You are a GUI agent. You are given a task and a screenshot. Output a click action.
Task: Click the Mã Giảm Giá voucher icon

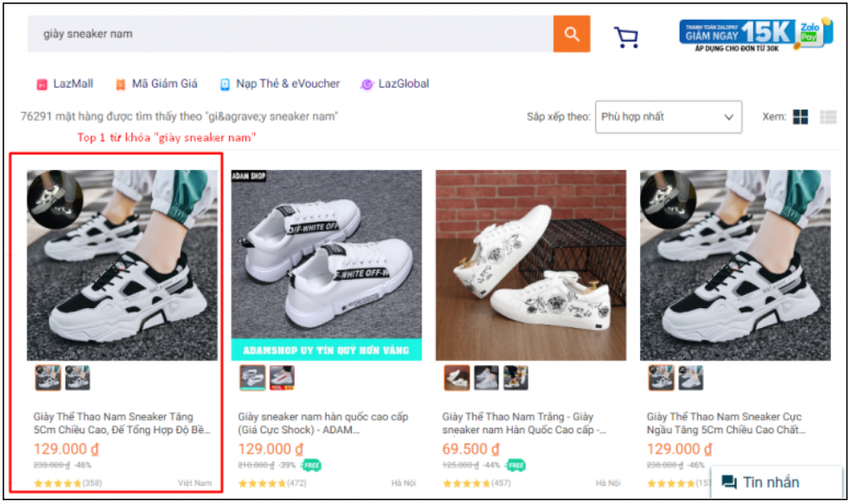coord(121,85)
